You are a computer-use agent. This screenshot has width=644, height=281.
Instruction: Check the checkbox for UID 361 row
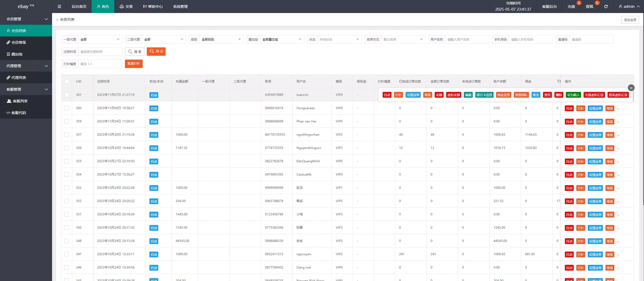pyautogui.click(x=67, y=95)
